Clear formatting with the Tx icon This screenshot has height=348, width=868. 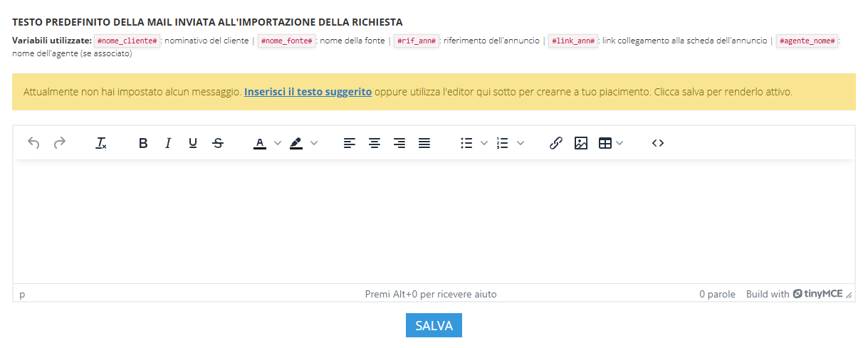click(101, 143)
